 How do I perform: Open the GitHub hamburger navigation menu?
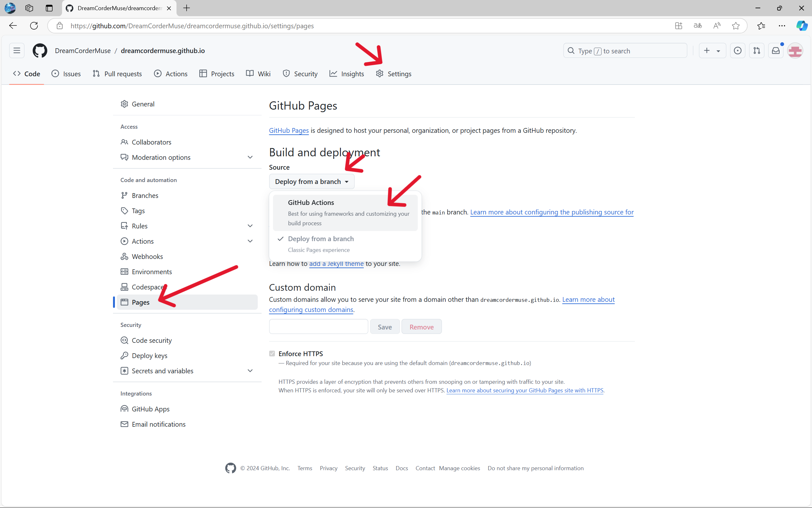click(x=17, y=51)
